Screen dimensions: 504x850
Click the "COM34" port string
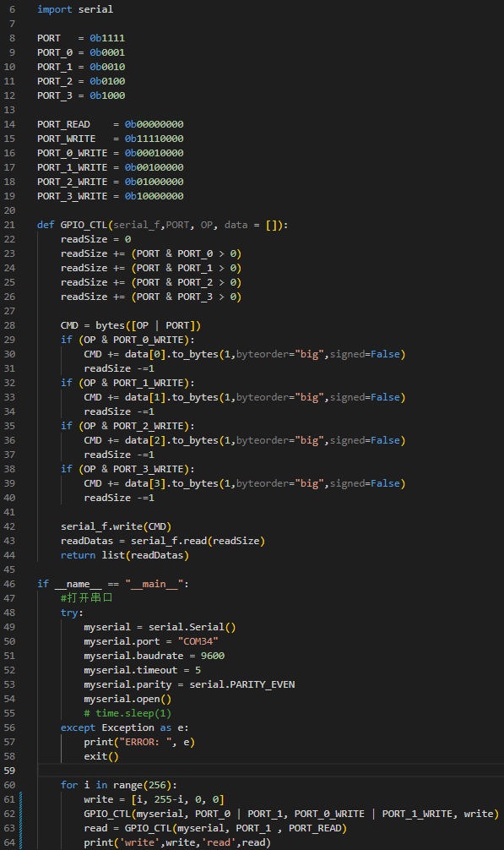(198, 641)
